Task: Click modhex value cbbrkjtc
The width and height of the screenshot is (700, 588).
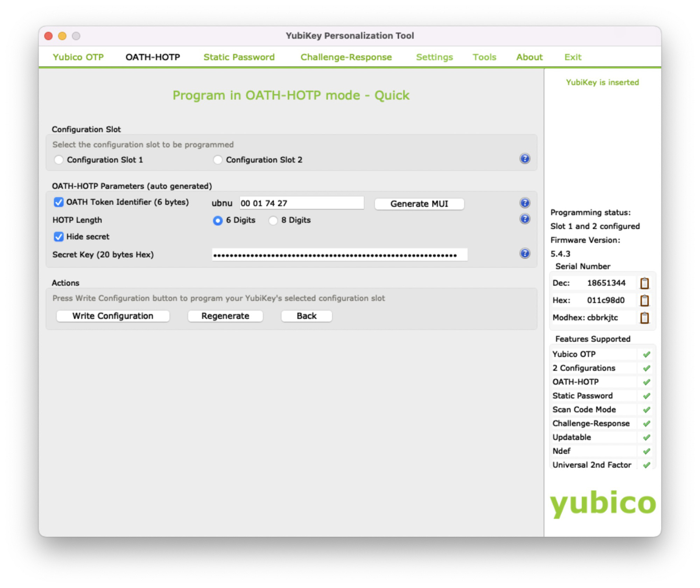Action: point(602,318)
